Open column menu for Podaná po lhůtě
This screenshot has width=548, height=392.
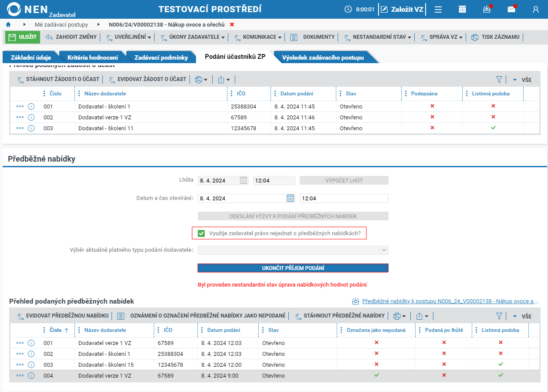tap(420, 330)
